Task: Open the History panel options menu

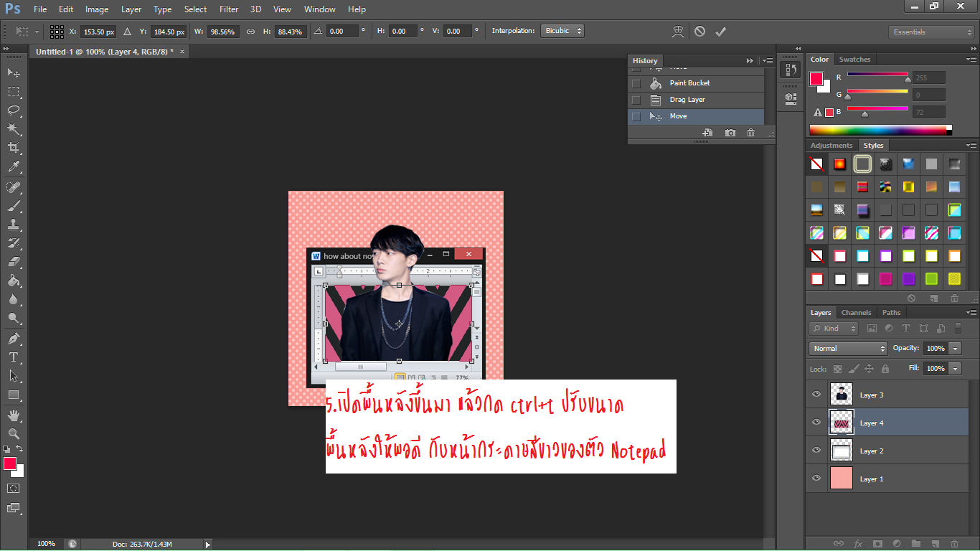Action: pos(767,61)
